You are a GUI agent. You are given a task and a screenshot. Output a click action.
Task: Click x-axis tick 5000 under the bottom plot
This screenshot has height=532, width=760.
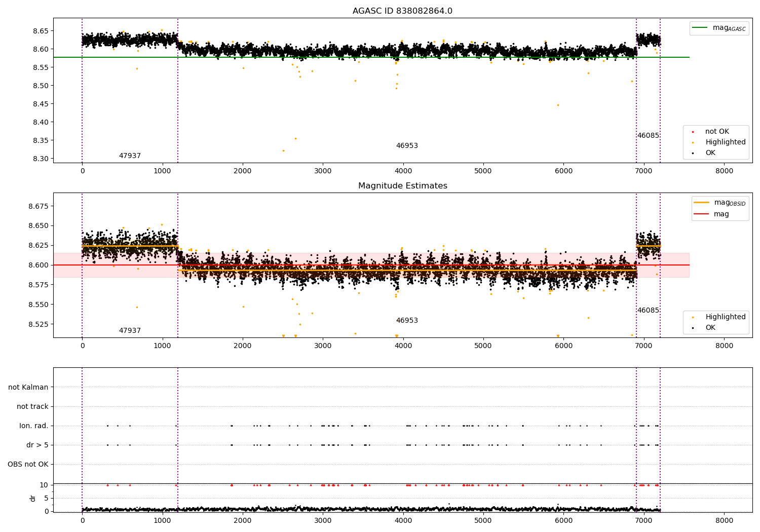tap(483, 521)
